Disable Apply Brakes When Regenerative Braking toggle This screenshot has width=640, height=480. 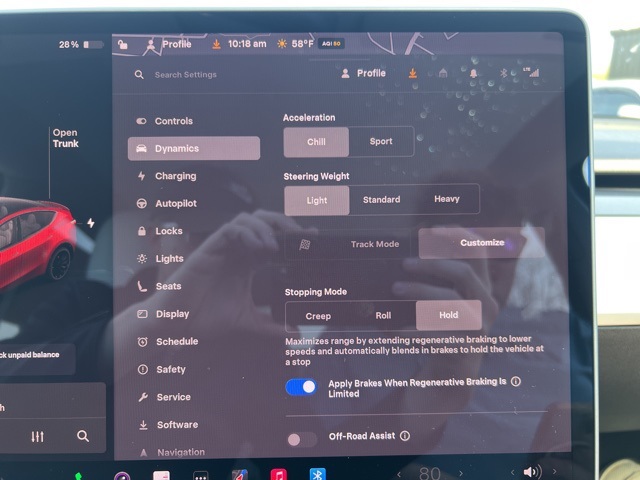[301, 387]
